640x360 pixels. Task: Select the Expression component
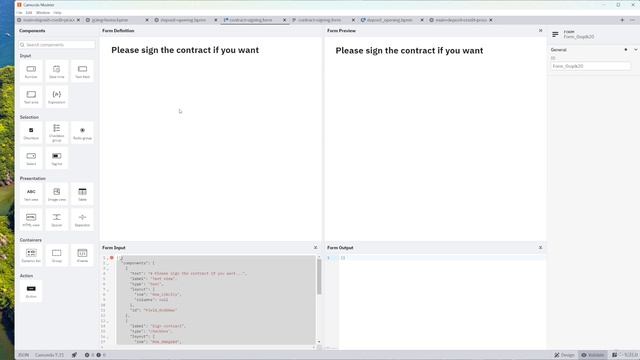(x=57, y=97)
